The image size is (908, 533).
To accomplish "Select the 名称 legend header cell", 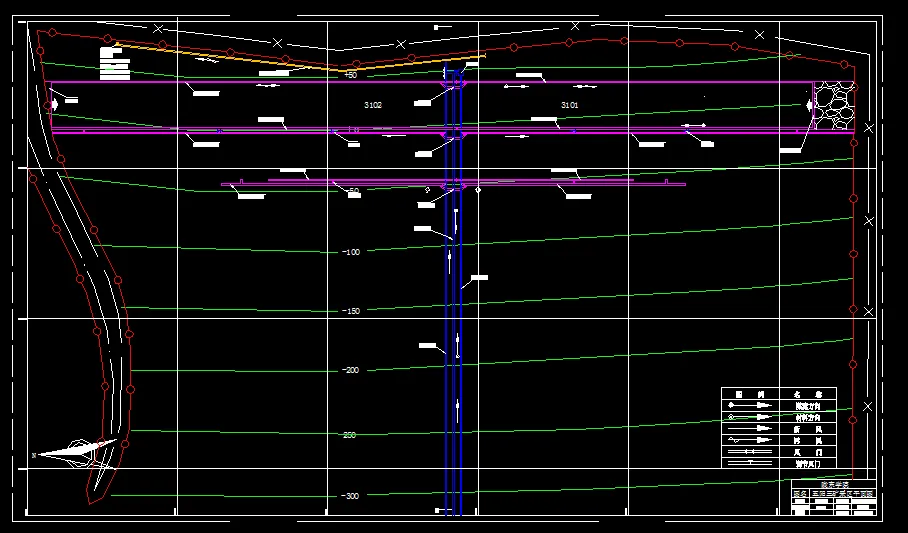I will point(808,394).
